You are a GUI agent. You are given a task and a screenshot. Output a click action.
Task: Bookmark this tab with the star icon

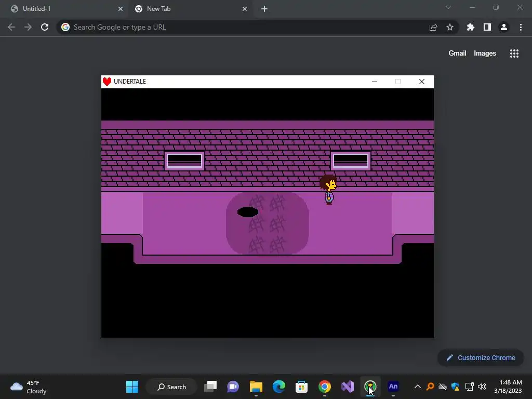pos(450,27)
